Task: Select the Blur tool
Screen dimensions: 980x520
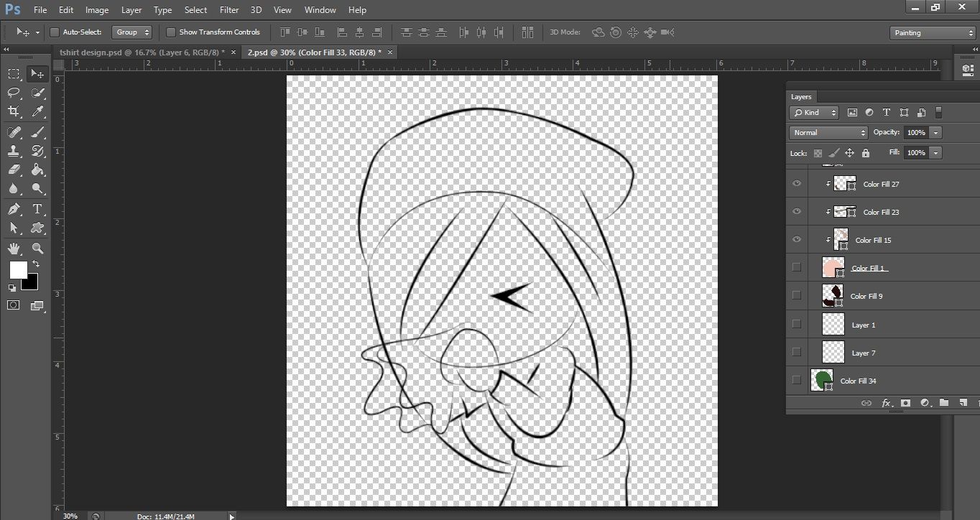Action: click(14, 189)
